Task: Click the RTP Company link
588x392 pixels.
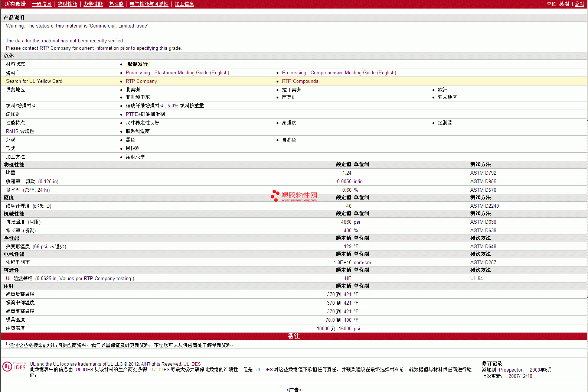Action: coord(141,81)
